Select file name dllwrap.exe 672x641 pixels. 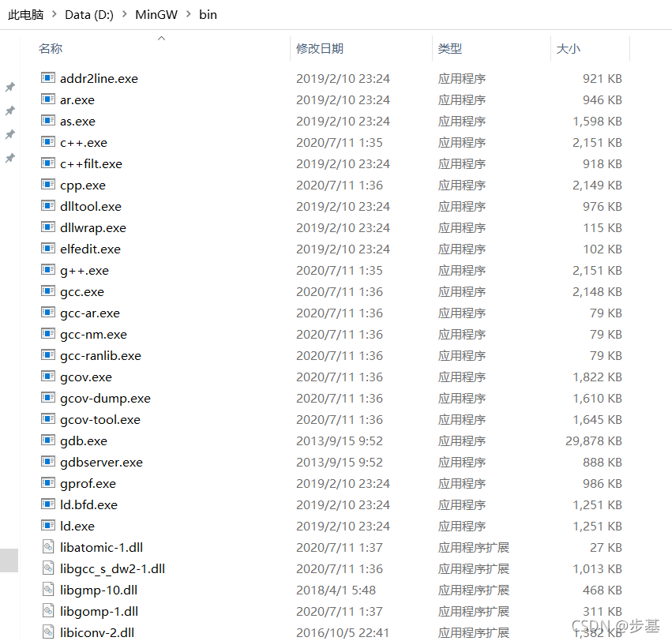[x=93, y=227]
